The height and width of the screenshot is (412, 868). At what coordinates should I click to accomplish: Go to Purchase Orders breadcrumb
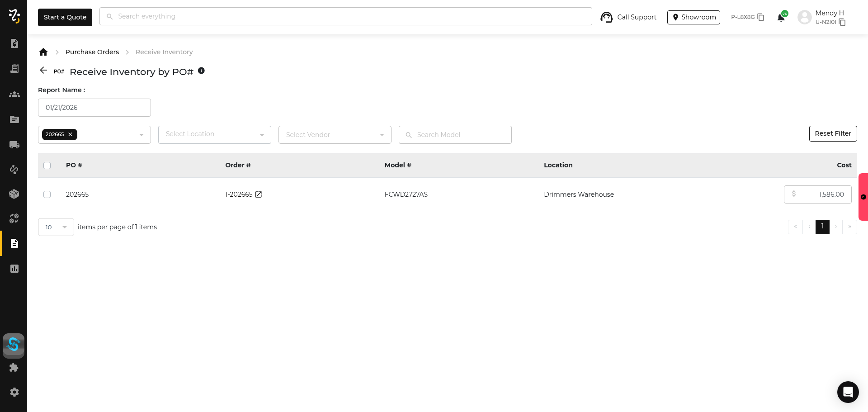[x=92, y=52]
